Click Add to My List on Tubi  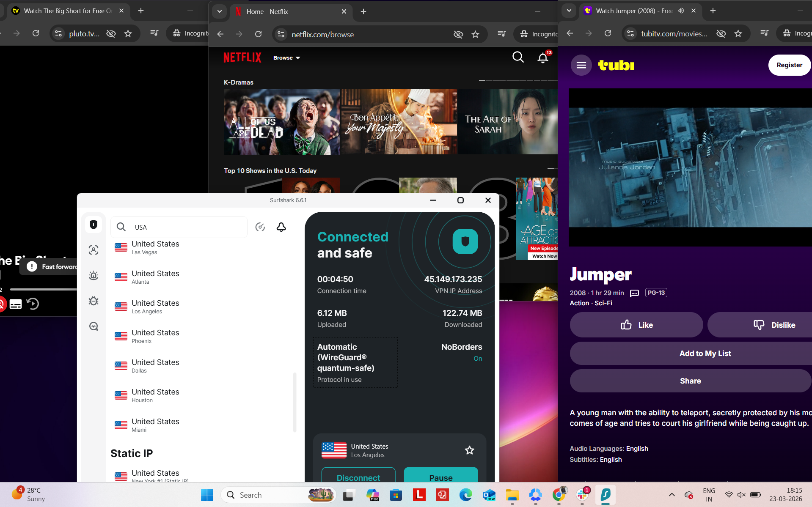tap(691, 354)
